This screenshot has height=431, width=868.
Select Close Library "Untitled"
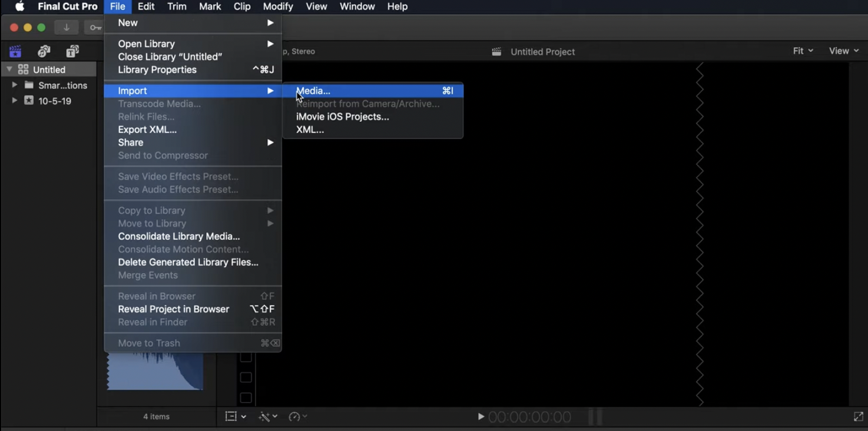(193, 57)
